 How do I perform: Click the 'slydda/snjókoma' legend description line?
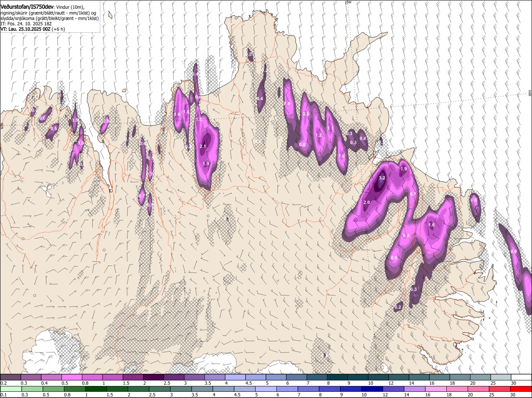49,18
